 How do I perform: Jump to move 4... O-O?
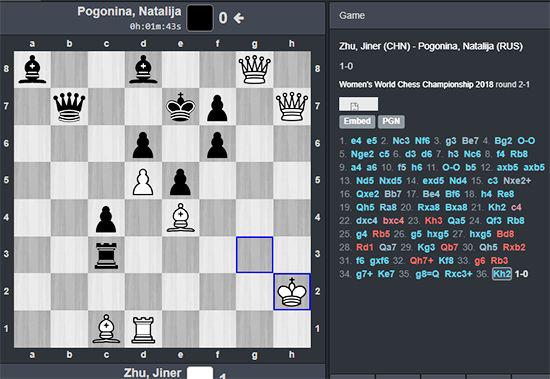526,141
